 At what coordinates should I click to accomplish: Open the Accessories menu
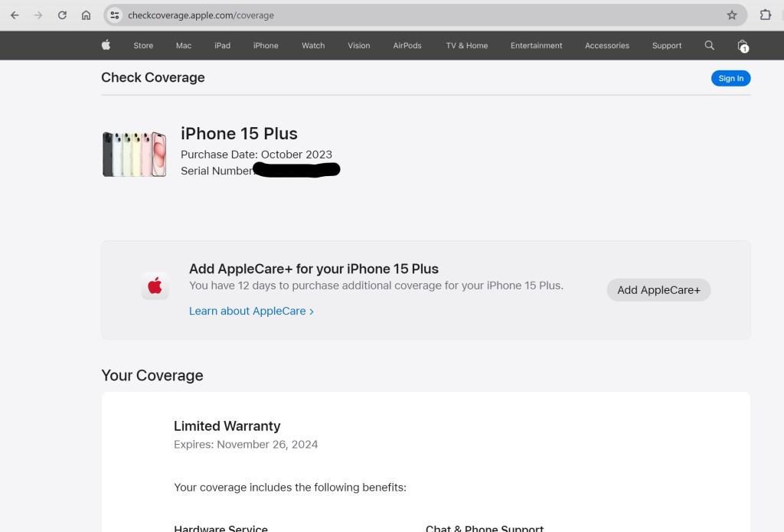(x=607, y=45)
